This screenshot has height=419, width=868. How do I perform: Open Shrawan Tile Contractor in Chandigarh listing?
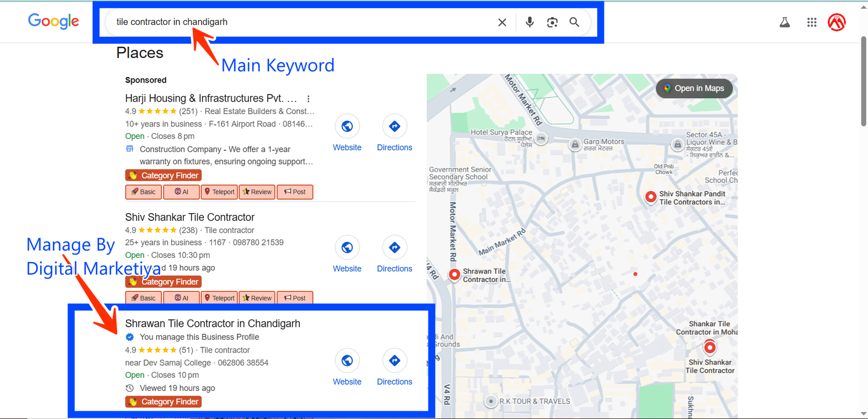coord(213,323)
